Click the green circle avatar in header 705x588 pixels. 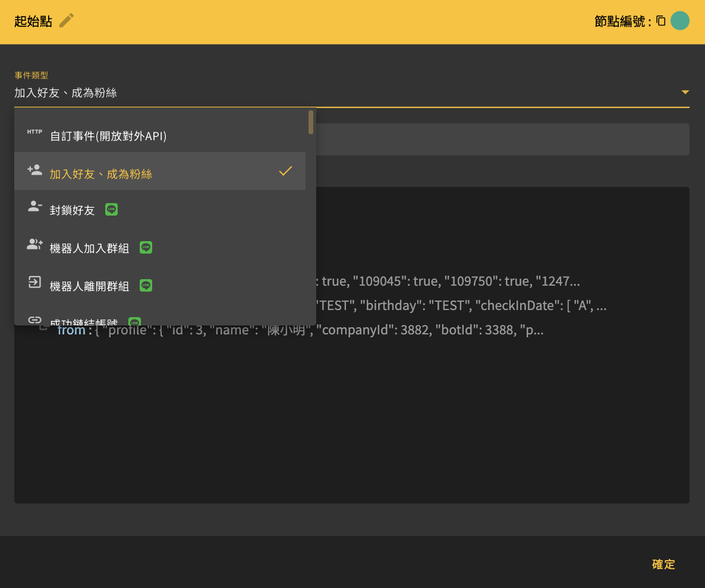[x=680, y=21]
